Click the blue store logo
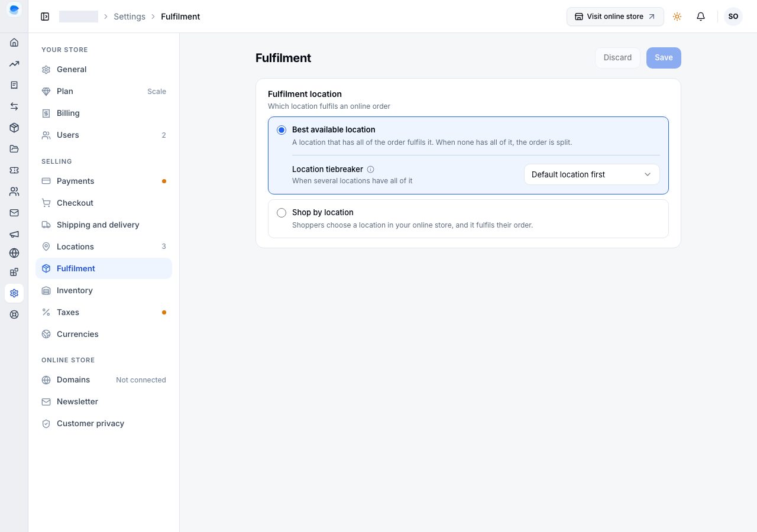Image resolution: width=757 pixels, height=532 pixels. click(x=14, y=10)
